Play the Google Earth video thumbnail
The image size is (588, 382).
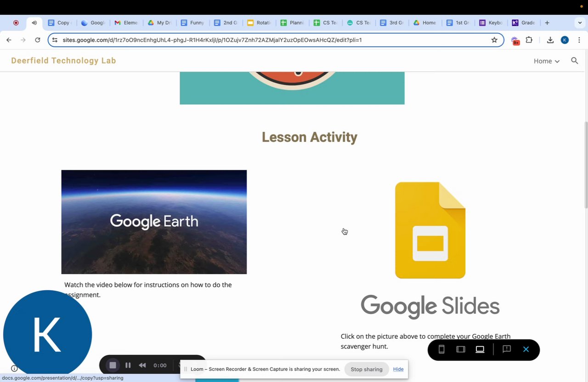point(154,222)
